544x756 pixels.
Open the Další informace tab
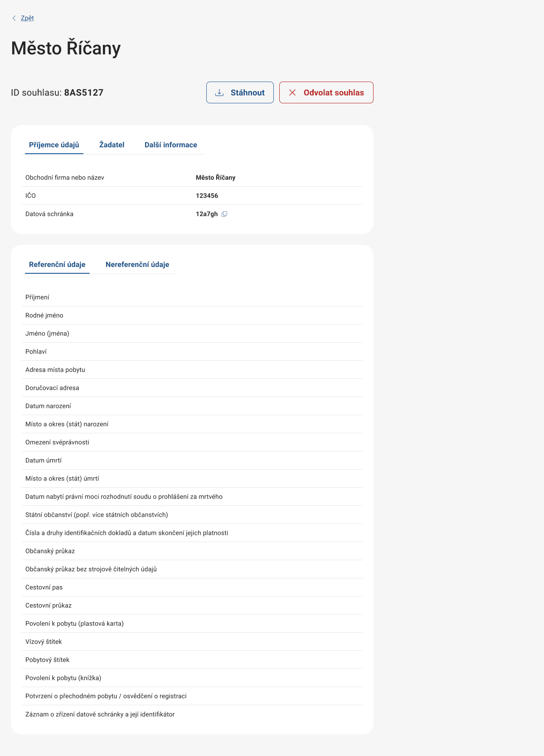coord(170,145)
